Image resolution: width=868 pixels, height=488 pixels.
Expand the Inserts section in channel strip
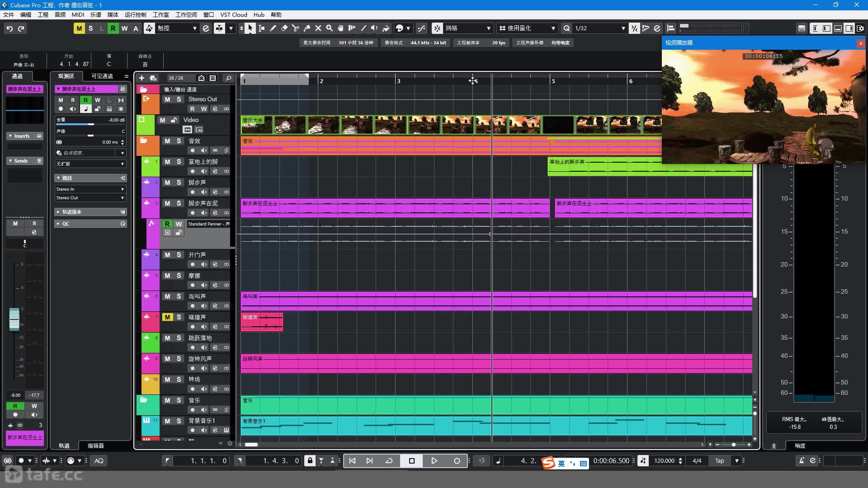(x=22, y=136)
